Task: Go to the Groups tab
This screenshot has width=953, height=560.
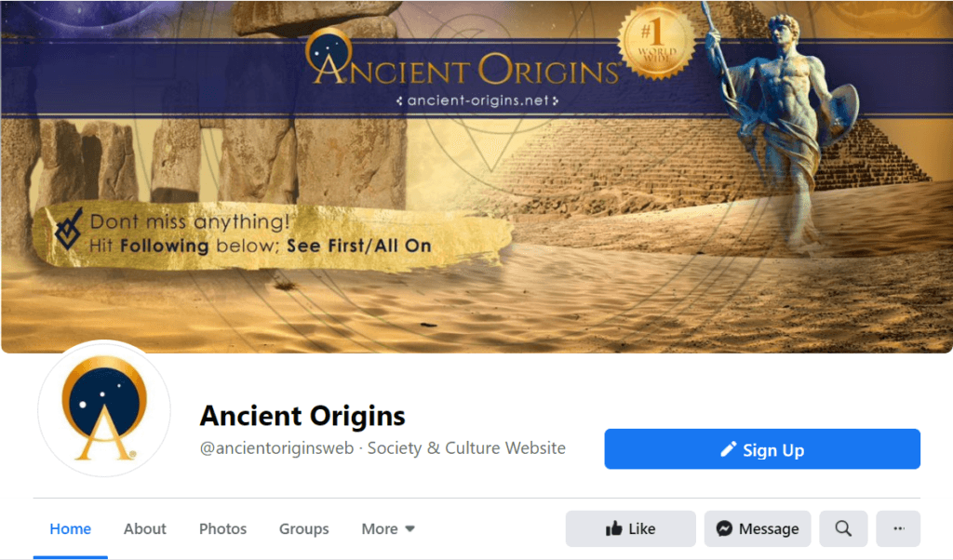Action: [x=304, y=528]
